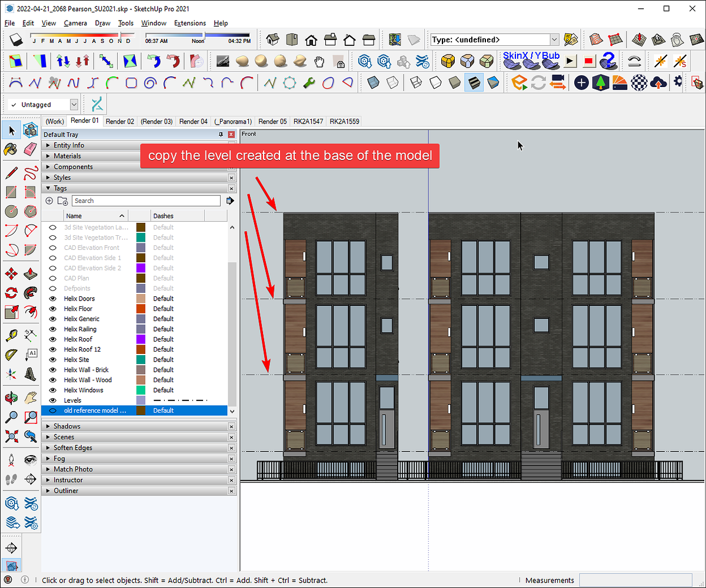The image size is (706, 588).
Task: Click the Helix Roof purple color swatch
Action: pos(141,339)
